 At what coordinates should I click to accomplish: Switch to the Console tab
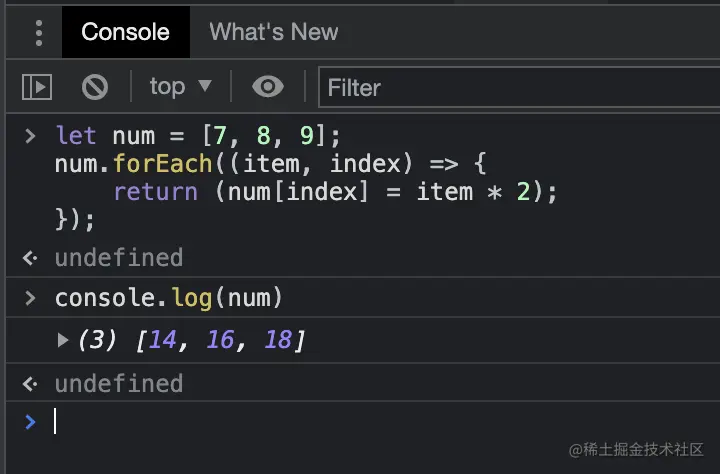[x=125, y=32]
